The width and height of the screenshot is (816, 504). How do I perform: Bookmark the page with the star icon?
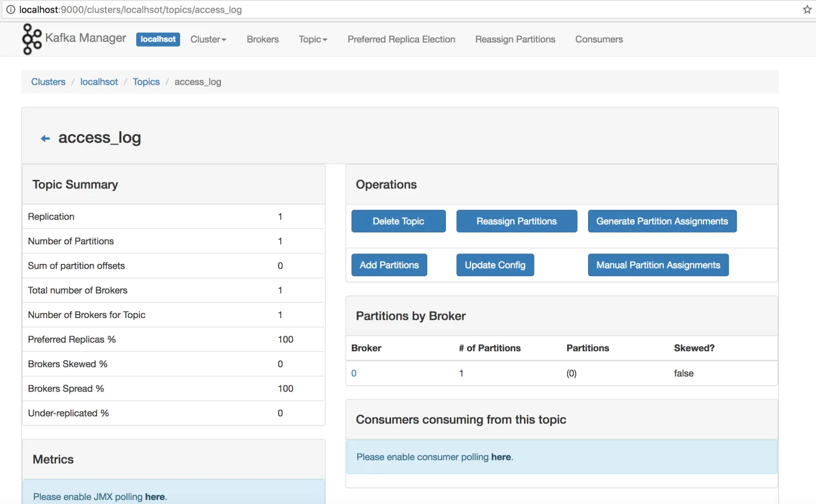coord(807,9)
